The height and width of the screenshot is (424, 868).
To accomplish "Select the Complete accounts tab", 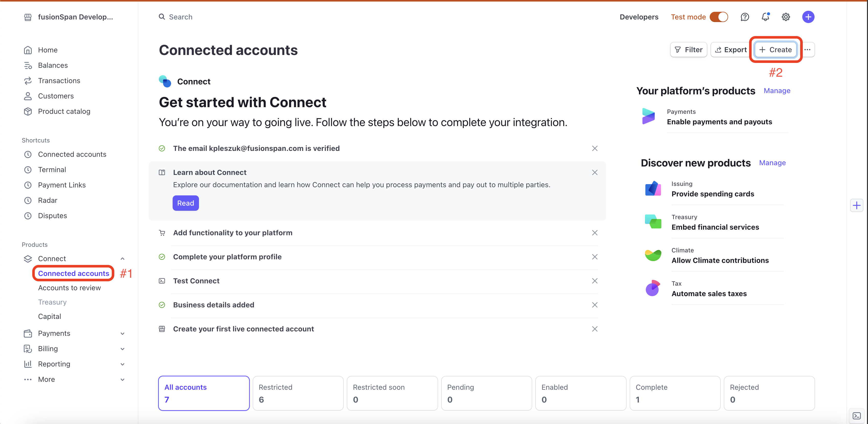I will 675,393.
